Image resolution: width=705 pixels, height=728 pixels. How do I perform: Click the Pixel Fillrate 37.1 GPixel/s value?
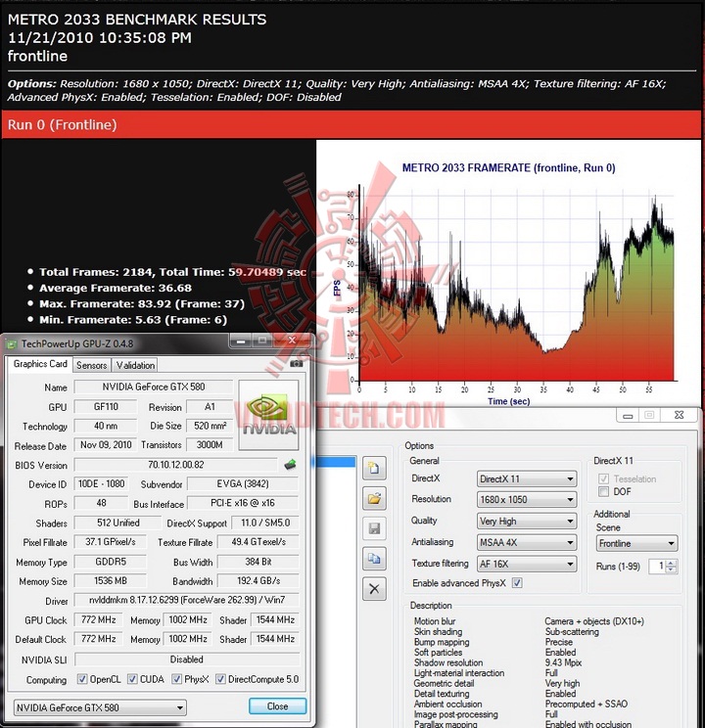click(x=110, y=542)
